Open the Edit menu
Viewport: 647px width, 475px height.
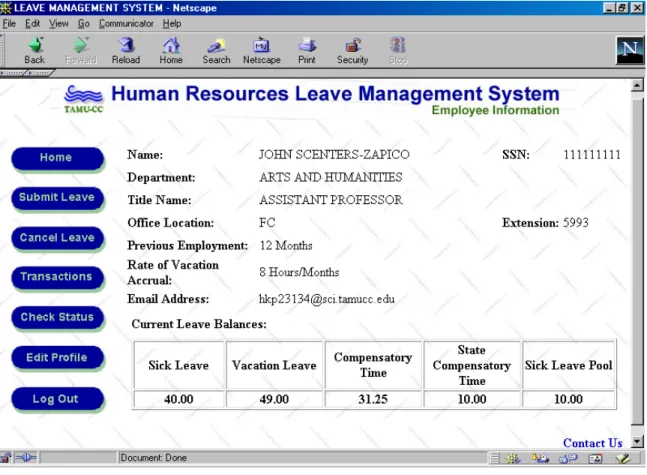point(32,24)
